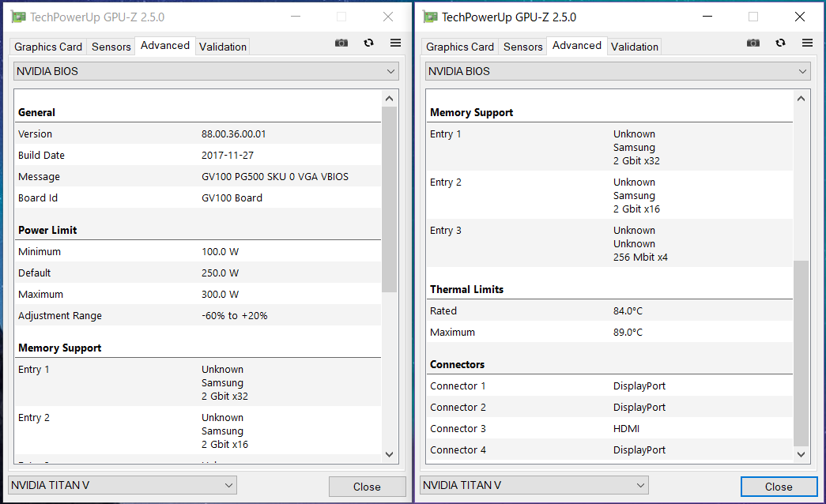
Task: Open hamburger menu in left GPU-Z window
Action: point(396,43)
